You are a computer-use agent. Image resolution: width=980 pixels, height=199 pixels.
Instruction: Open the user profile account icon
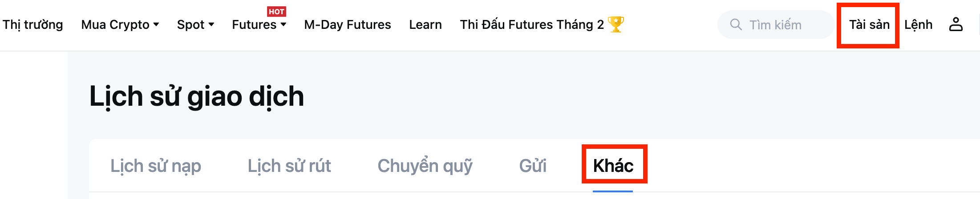pos(956,24)
